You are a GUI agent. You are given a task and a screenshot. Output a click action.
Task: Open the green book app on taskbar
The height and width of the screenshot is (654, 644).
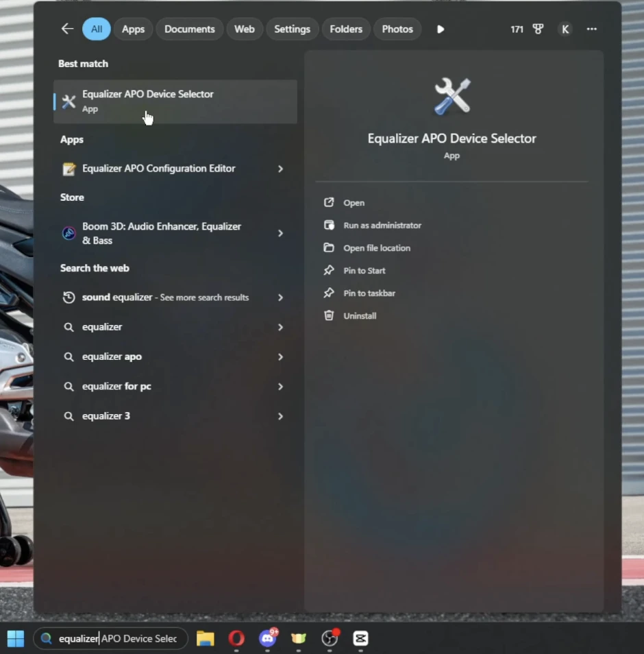[x=299, y=638]
